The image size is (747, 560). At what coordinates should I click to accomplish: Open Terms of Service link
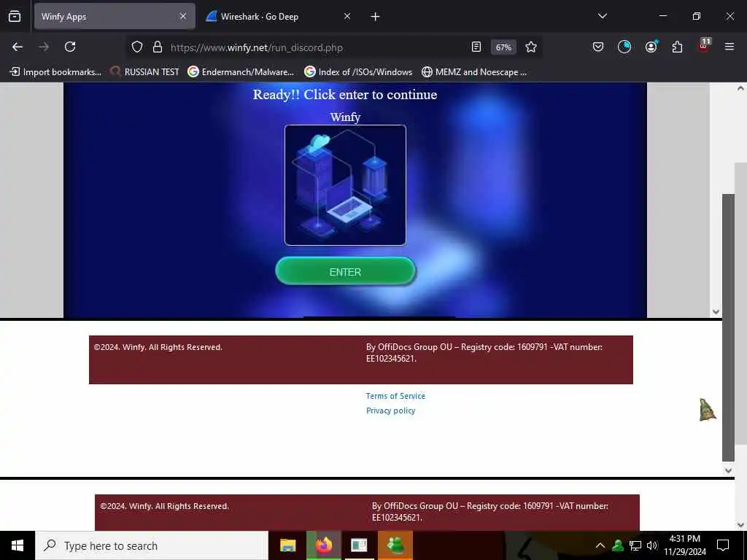pyautogui.click(x=395, y=396)
